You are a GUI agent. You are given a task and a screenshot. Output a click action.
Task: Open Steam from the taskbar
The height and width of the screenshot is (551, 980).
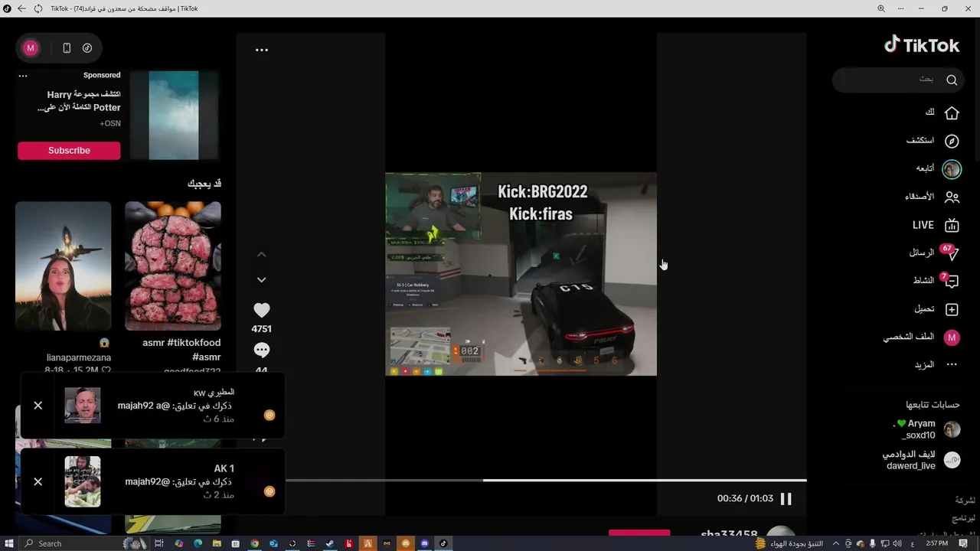[x=330, y=543]
